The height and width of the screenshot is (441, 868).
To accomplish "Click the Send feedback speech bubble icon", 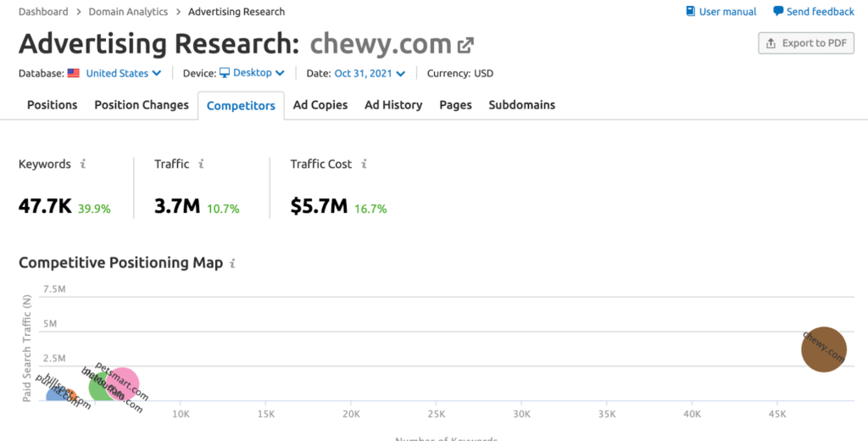I will coord(778,12).
